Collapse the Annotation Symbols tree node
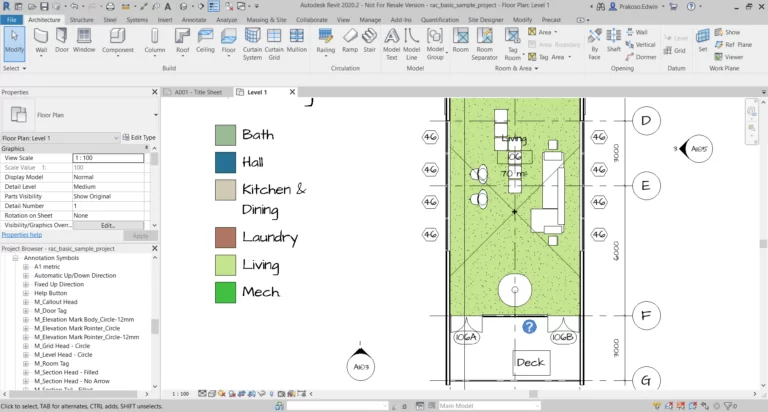The height and width of the screenshot is (412, 768). click(x=16, y=258)
